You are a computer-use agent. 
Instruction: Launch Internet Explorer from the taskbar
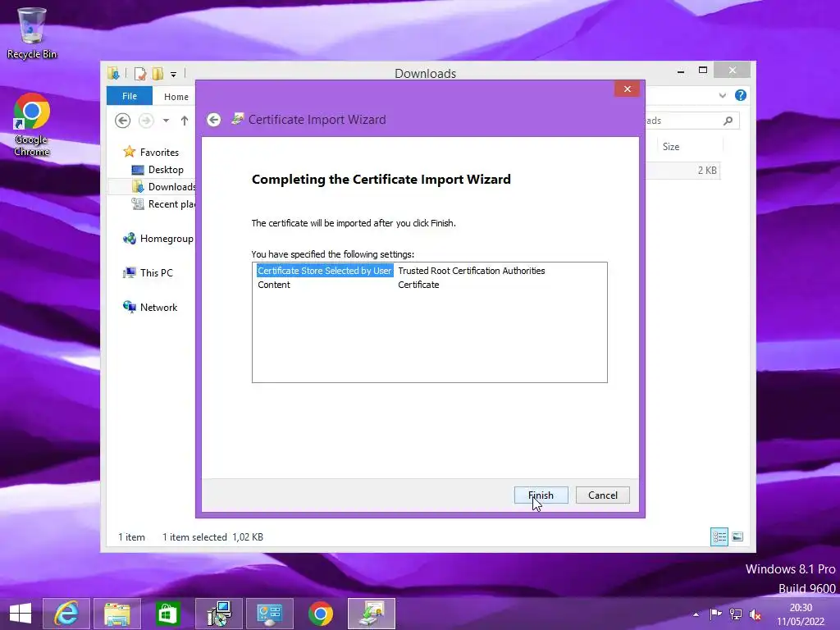click(66, 614)
